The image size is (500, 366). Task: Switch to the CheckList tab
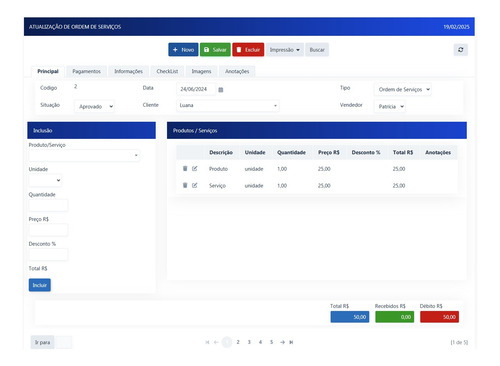pos(167,71)
